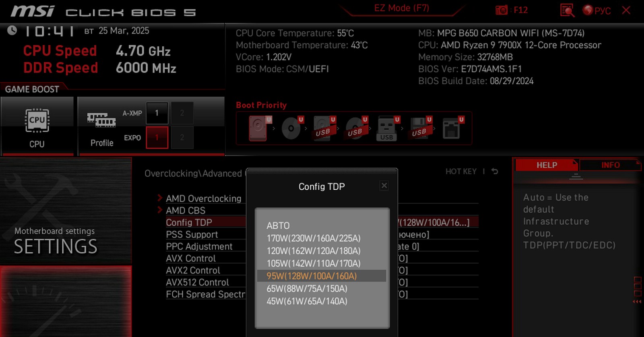This screenshot has width=644, height=337.
Task: Open the OC gauge section tile
Action: [66, 301]
